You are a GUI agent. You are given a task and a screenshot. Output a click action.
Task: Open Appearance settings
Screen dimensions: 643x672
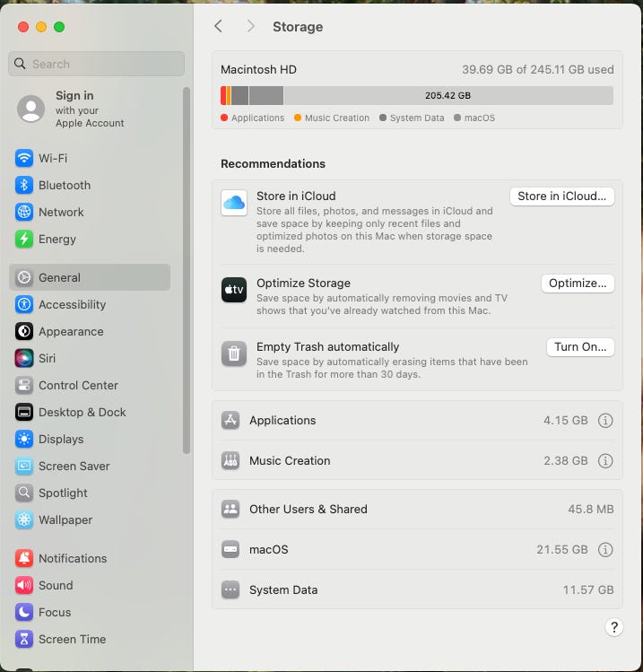click(x=90, y=331)
